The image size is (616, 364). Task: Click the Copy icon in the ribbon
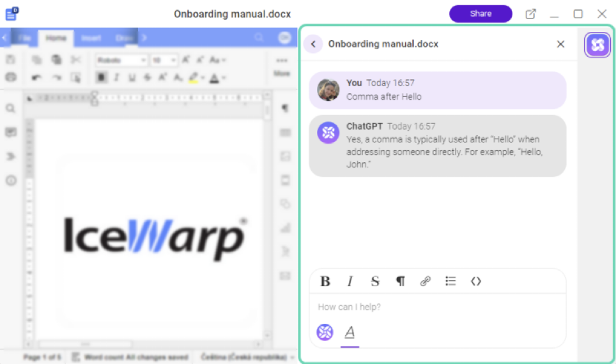(37, 59)
